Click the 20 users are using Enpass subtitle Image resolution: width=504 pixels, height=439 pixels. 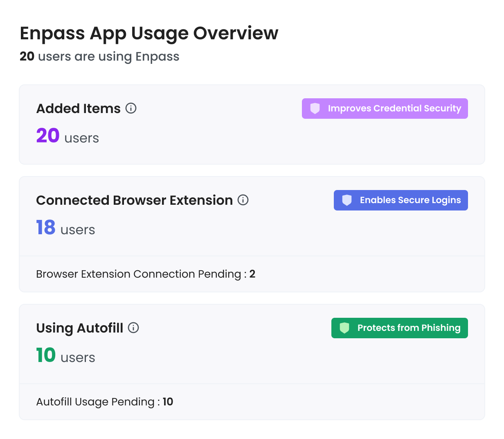point(99,56)
